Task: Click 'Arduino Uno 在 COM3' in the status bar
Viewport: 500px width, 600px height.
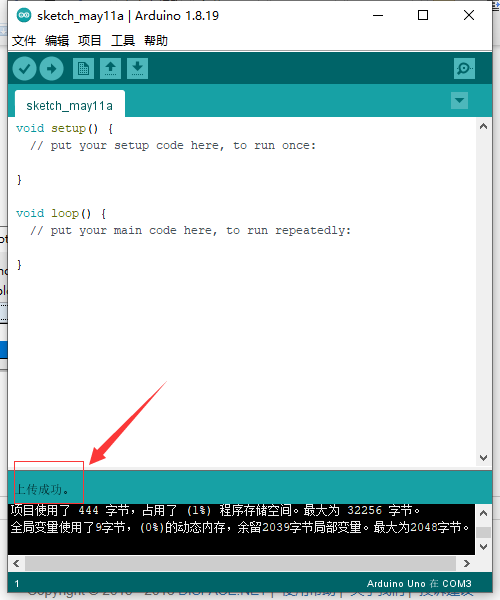Action: [x=419, y=584]
